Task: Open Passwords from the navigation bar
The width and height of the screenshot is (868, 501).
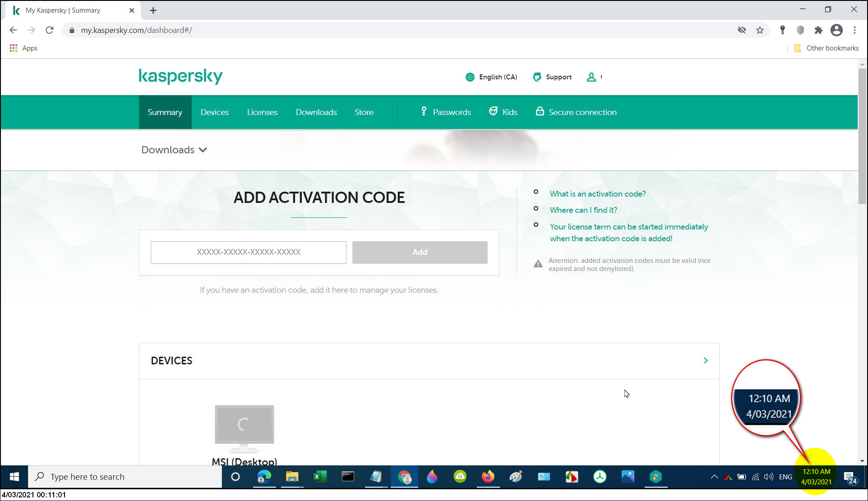Action: point(446,112)
